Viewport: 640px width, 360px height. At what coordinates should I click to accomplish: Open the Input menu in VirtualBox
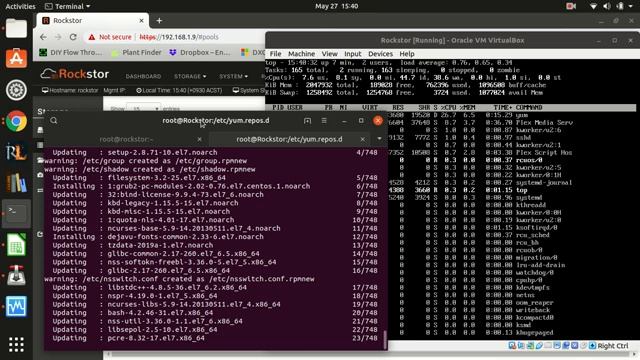coord(353,54)
